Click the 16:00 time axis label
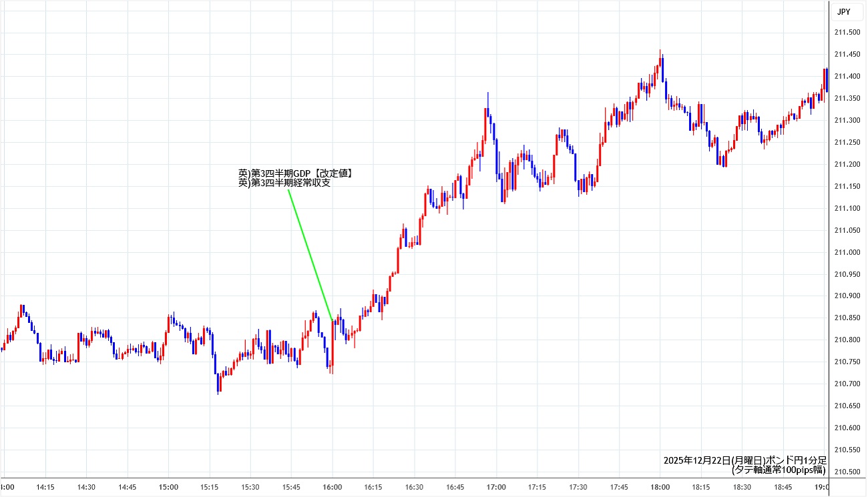The image size is (868, 497). (x=333, y=487)
